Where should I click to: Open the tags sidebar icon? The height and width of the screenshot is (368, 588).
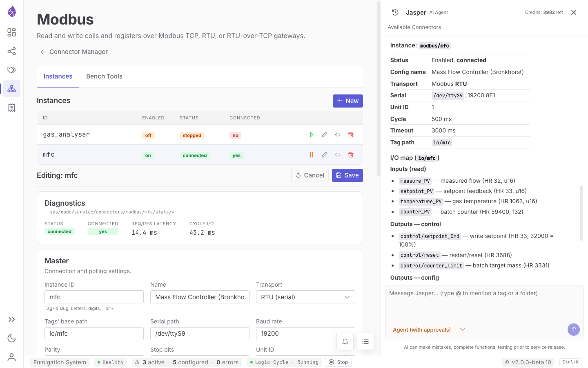(x=12, y=70)
